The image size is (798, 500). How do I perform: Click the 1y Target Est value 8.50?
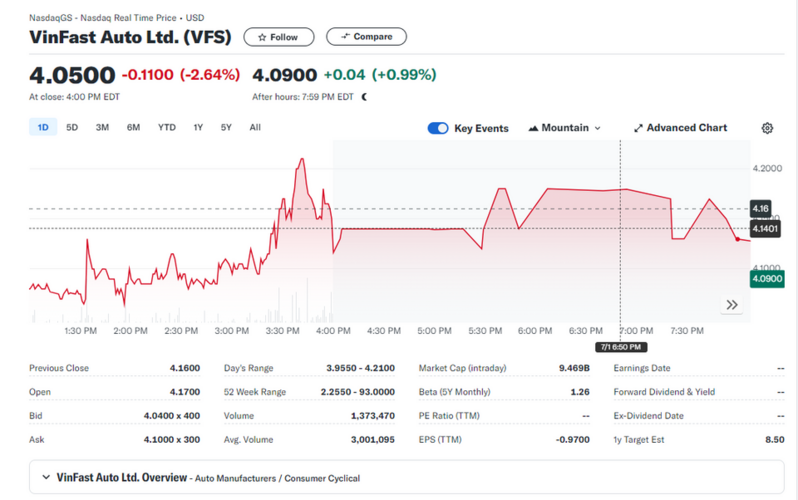tap(775, 440)
